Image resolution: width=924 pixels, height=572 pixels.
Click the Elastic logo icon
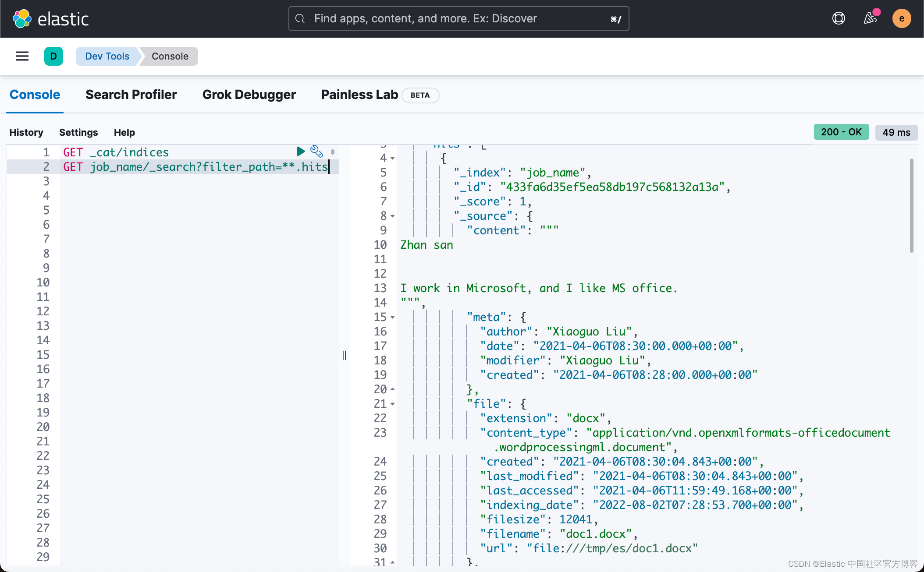coord(22,19)
